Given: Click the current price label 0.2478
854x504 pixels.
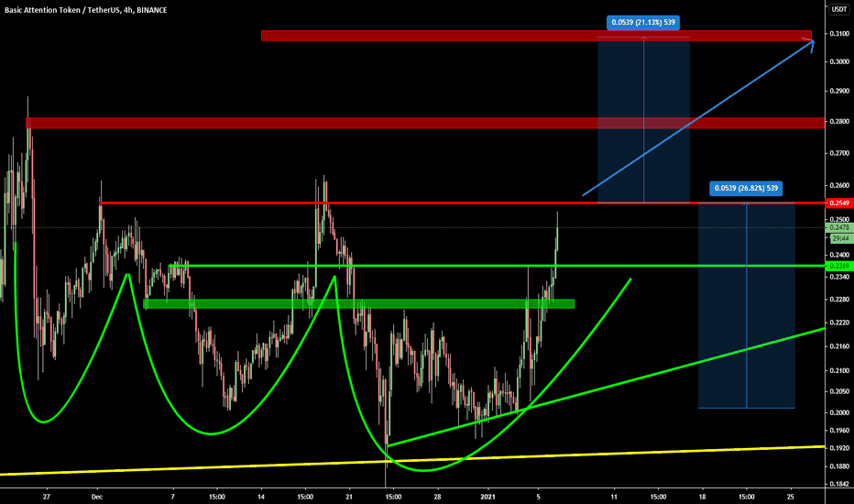Looking at the screenshot, I should pos(839,228).
